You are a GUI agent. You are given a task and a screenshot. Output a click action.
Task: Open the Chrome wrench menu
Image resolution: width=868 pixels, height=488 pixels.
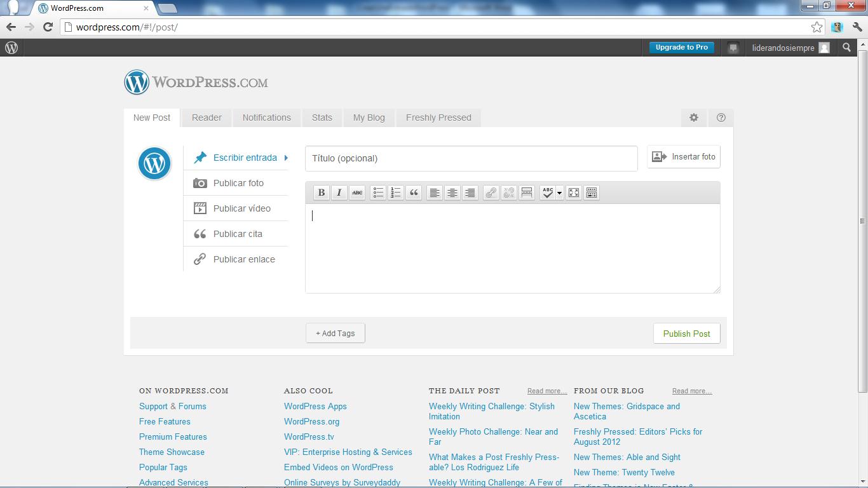click(857, 27)
